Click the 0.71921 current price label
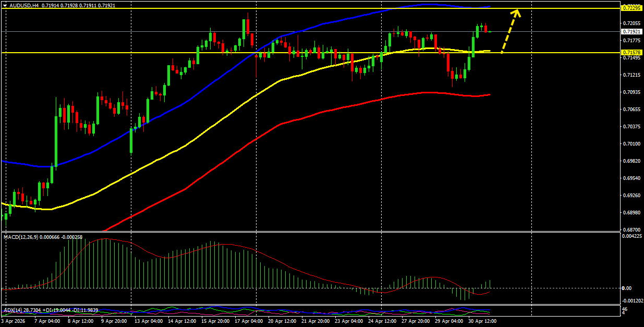 [631, 31]
